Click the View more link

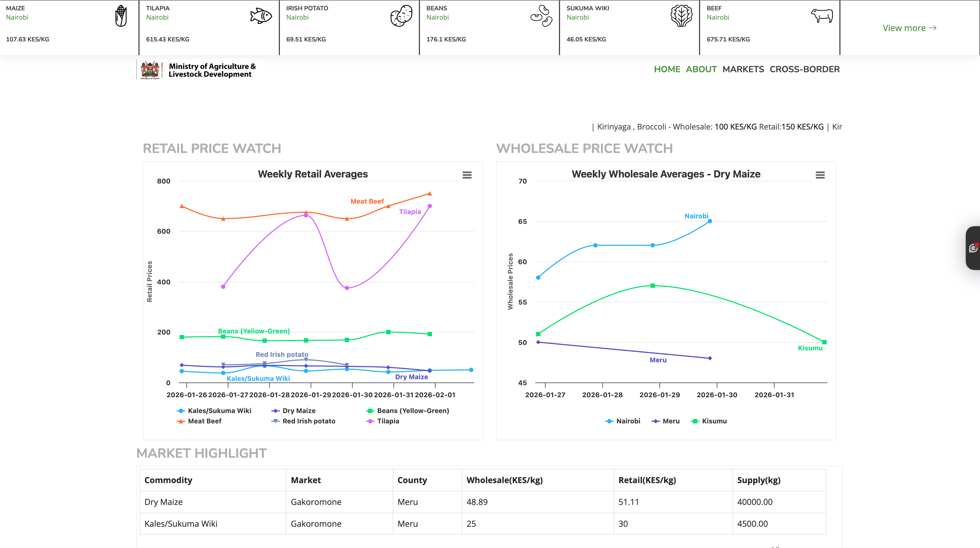[904, 28]
